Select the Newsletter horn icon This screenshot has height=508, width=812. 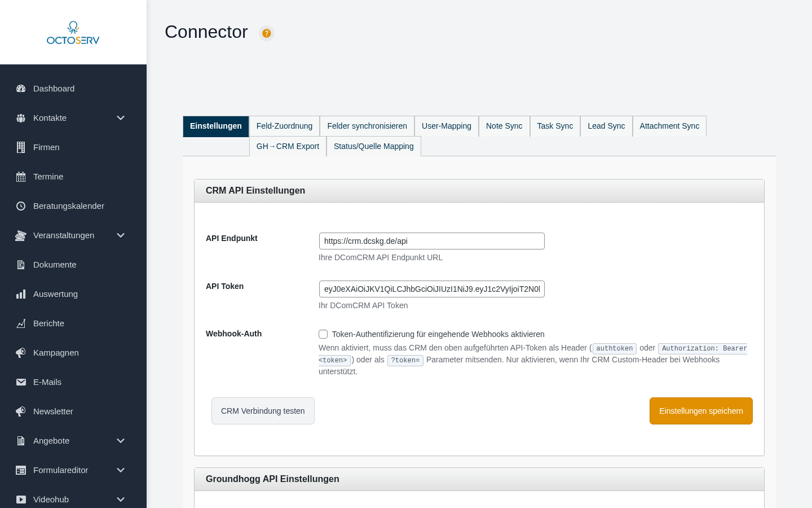coord(21,411)
